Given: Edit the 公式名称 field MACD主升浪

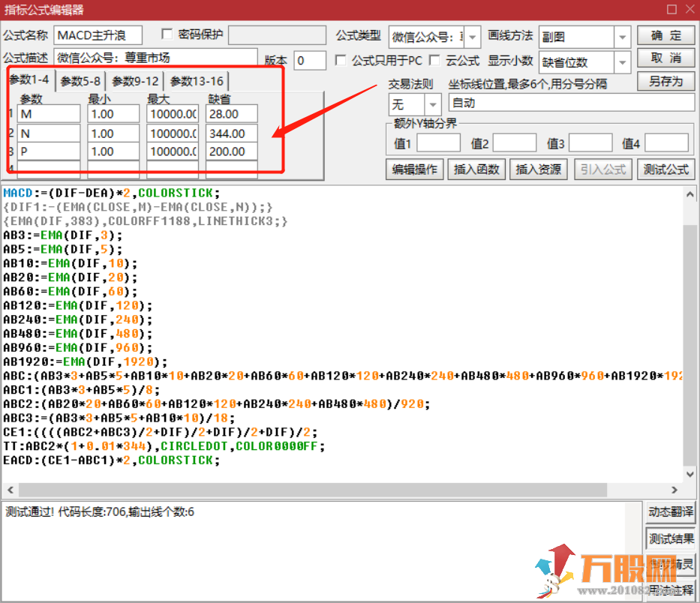Looking at the screenshot, I should pyautogui.click(x=98, y=35).
